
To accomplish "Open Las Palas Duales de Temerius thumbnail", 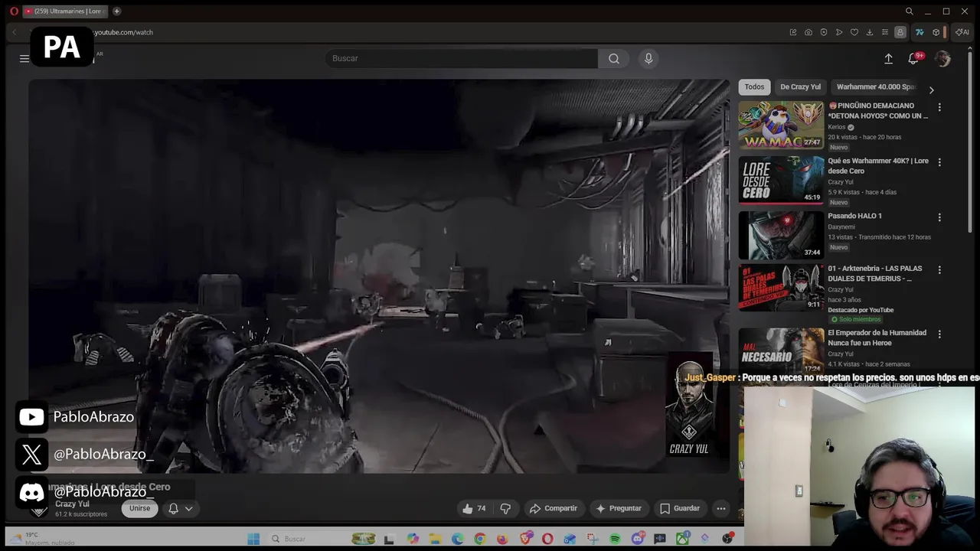I will click(x=781, y=288).
